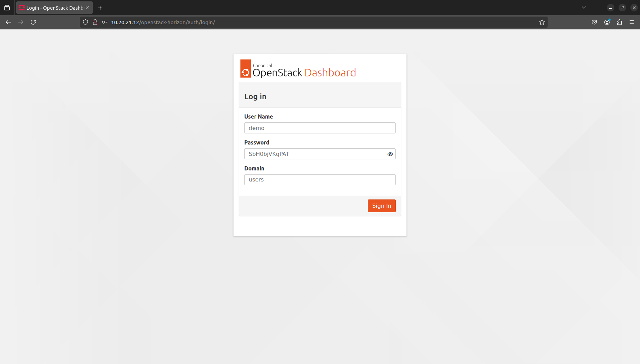640x364 pixels.
Task: Toggle password visibility eye icon
Action: pos(390,154)
